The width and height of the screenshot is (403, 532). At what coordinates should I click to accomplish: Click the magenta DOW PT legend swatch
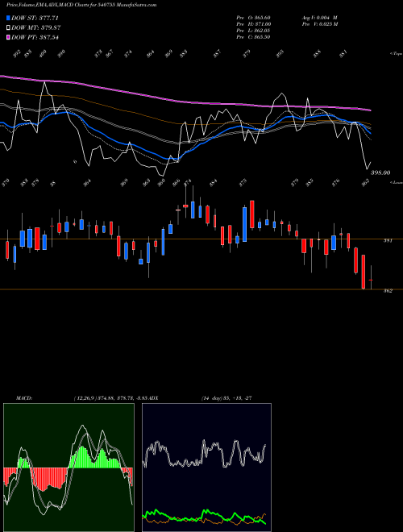[8, 37]
